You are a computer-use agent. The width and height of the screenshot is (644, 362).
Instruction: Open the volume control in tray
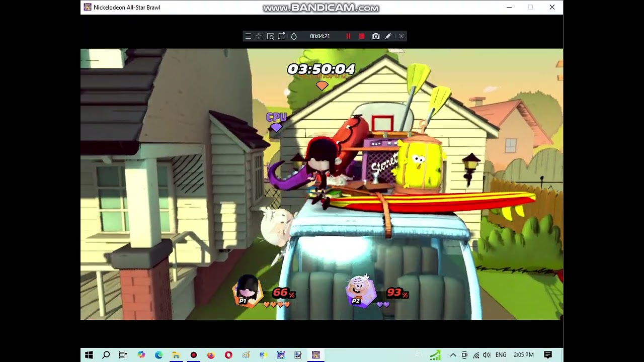click(487, 355)
